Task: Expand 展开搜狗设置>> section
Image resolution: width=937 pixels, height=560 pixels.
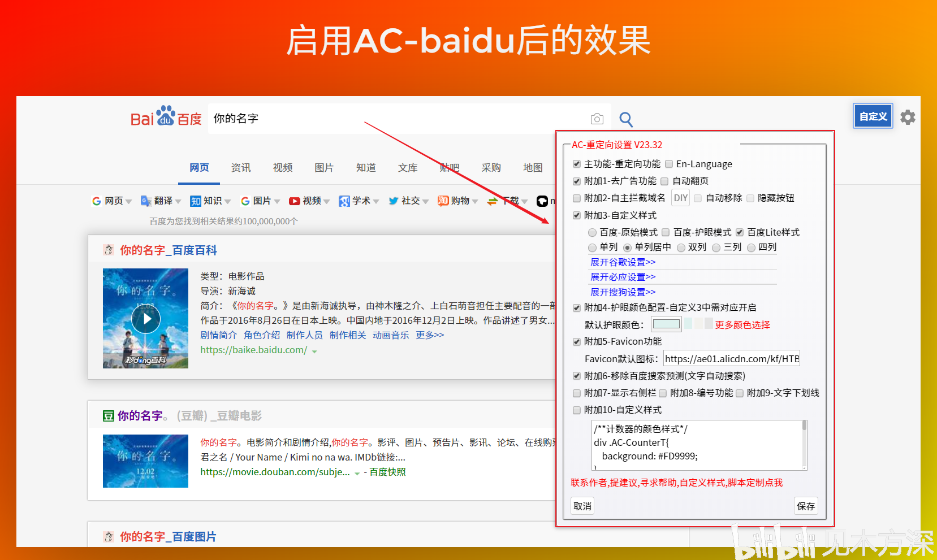Action: [x=623, y=292]
